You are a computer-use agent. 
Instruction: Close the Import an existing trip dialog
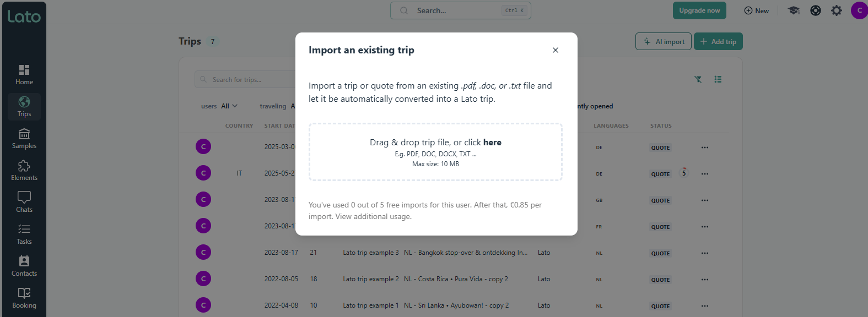[556, 50]
